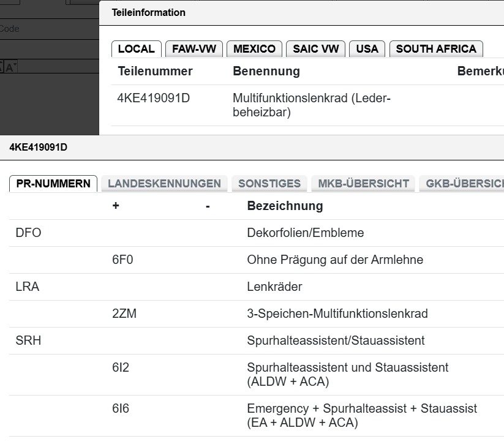Open the USA tab
The width and height of the screenshot is (504, 447).
(x=367, y=49)
